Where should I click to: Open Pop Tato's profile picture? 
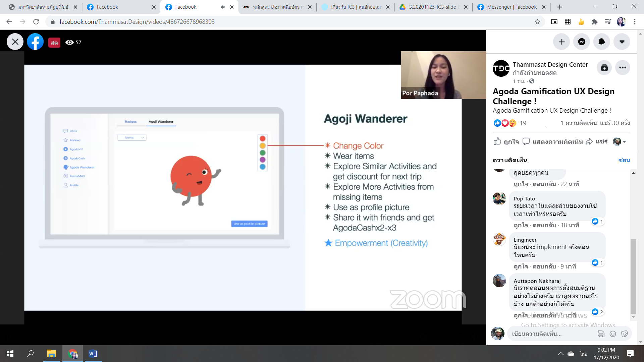click(499, 198)
